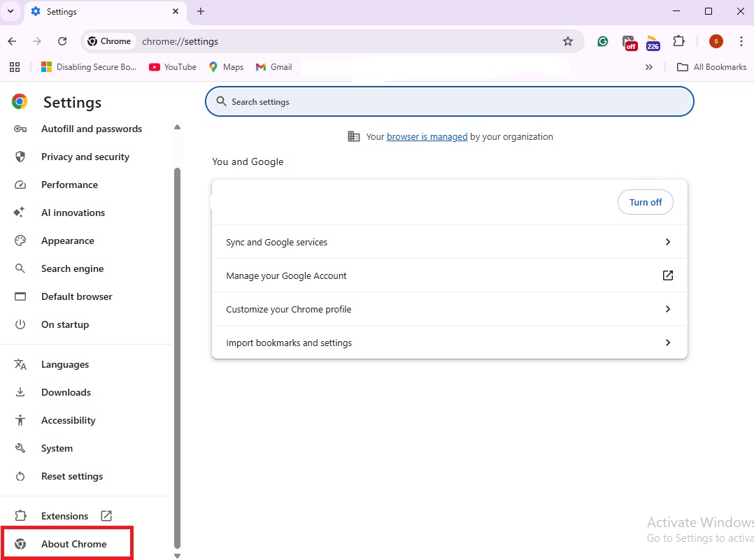The width and height of the screenshot is (754, 560).
Task: Click the magnifier icon beside Search engine
Action: coord(20,268)
